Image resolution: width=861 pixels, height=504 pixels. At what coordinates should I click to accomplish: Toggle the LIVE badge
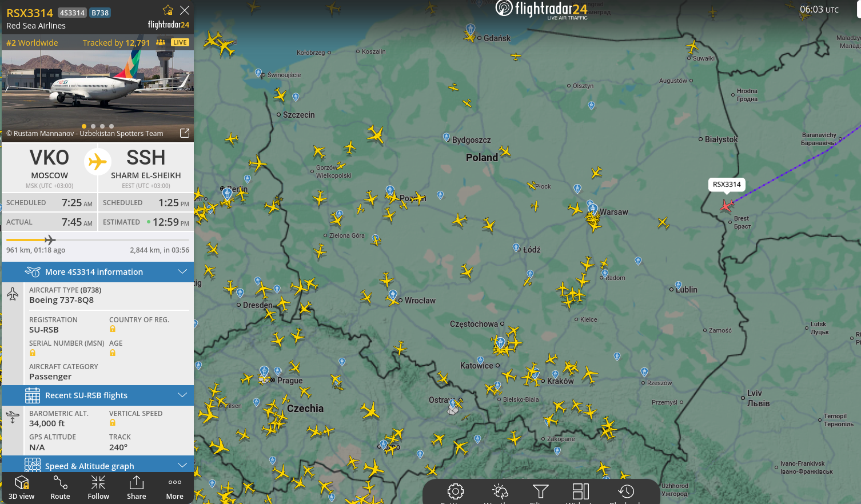(x=180, y=42)
